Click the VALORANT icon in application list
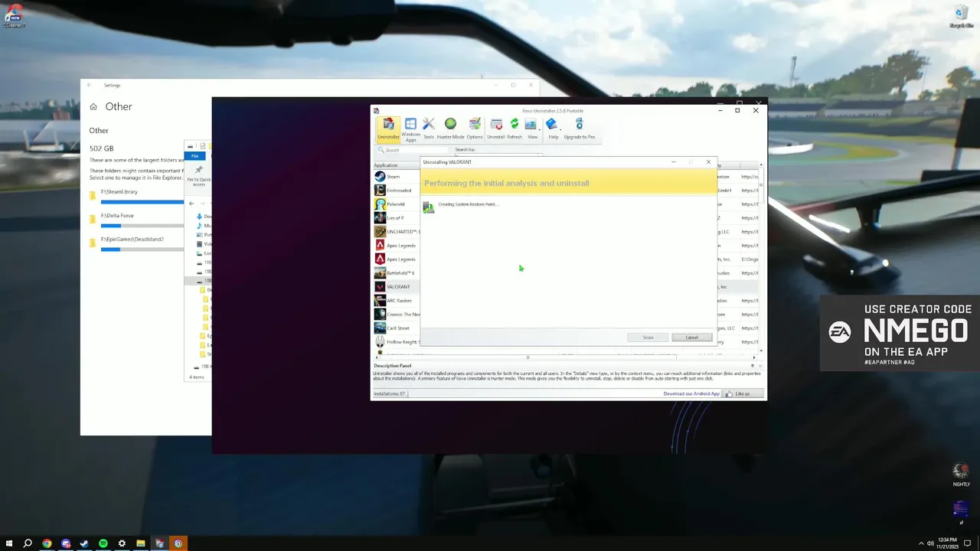Screen dimensions: 980x551 pyautogui.click(x=380, y=287)
